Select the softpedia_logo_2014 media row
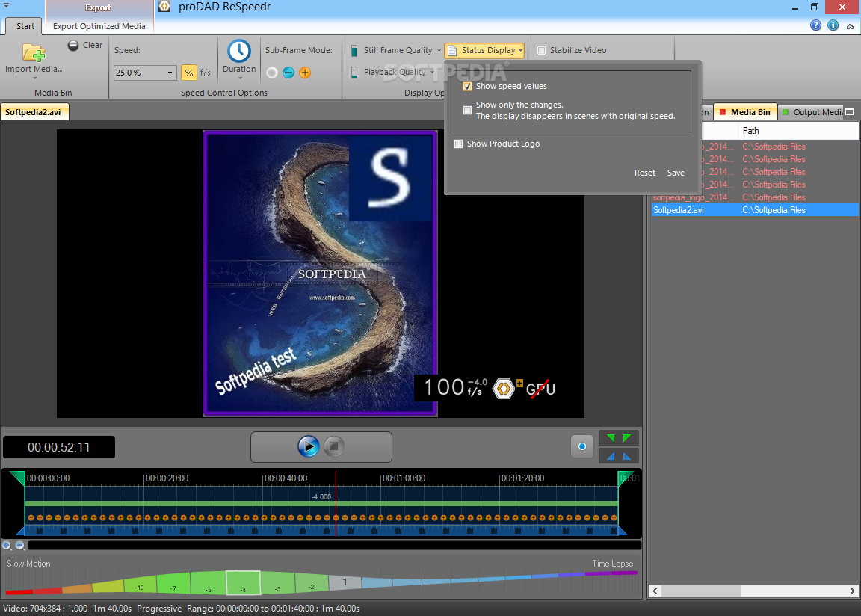Viewport: 861px width, 616px height. coord(754,197)
